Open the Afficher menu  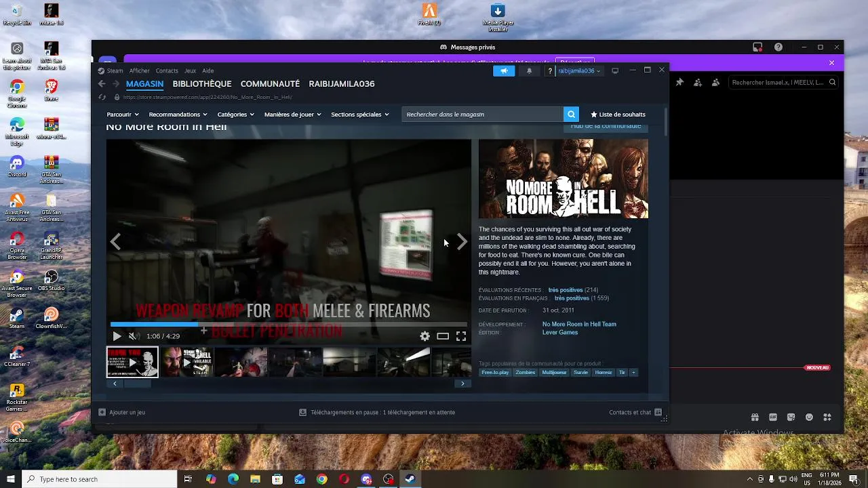coord(140,70)
